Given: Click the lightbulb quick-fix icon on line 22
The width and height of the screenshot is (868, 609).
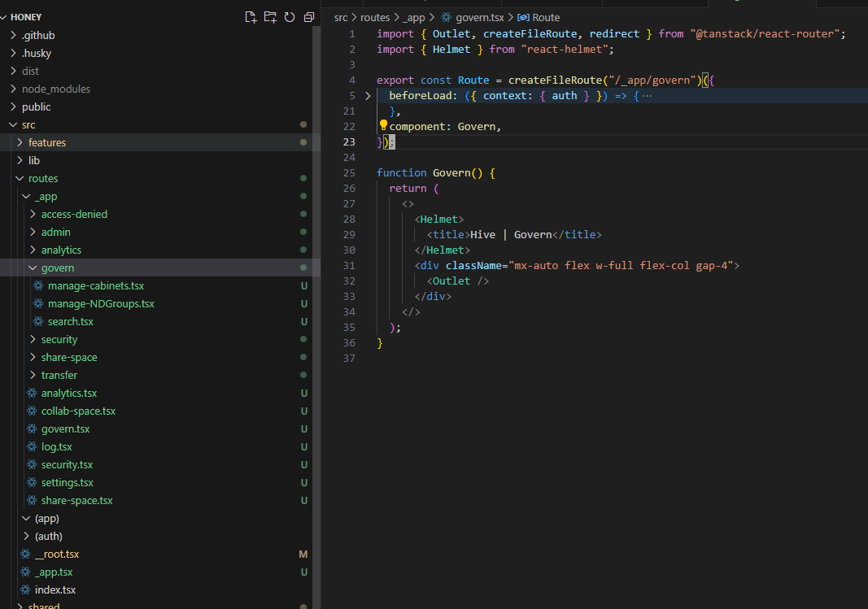Looking at the screenshot, I should [383, 125].
